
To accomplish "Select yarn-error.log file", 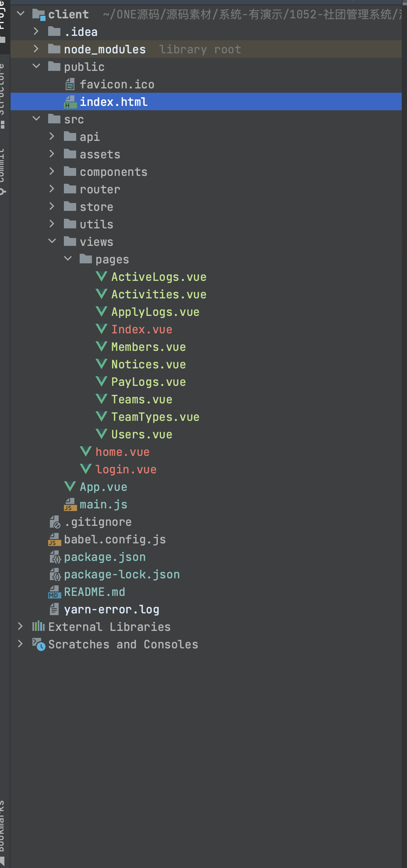I will pos(112,609).
